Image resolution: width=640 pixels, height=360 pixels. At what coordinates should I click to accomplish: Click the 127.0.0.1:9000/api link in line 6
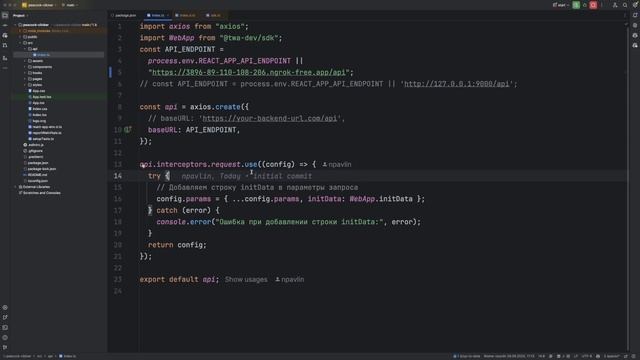457,84
